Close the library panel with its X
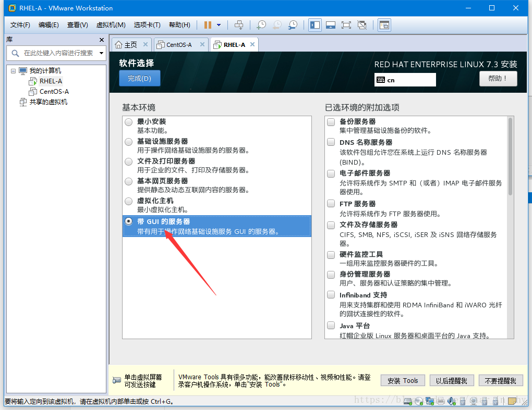532x410 pixels. (x=102, y=40)
